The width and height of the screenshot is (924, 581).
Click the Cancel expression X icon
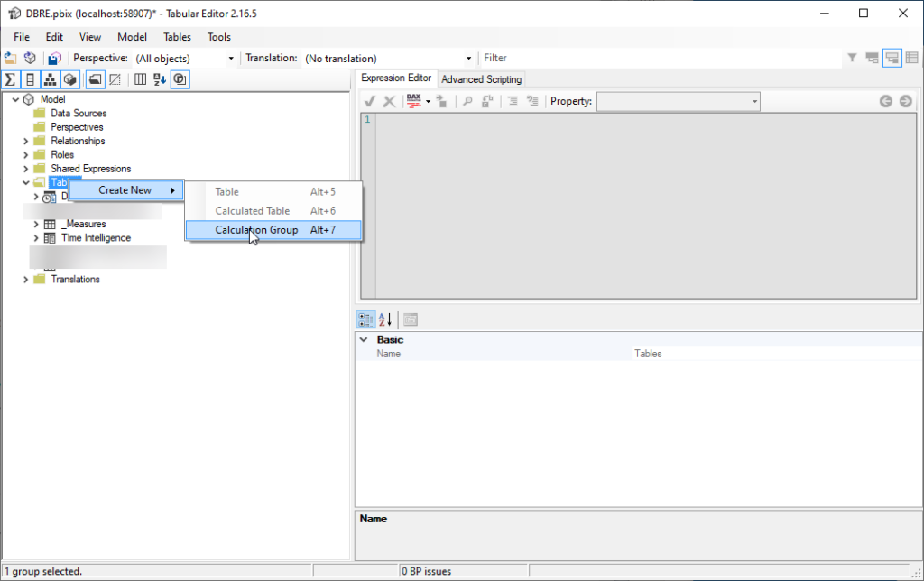pyautogui.click(x=389, y=101)
